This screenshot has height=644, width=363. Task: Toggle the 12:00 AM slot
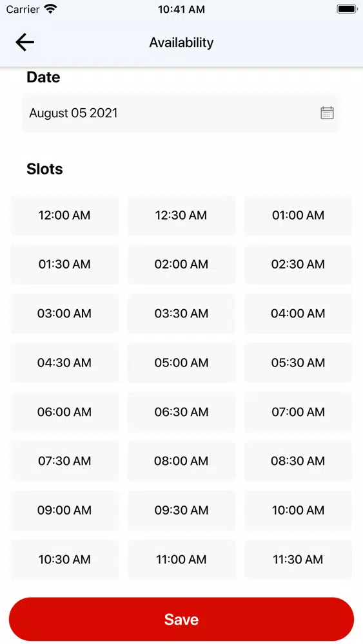(x=64, y=215)
